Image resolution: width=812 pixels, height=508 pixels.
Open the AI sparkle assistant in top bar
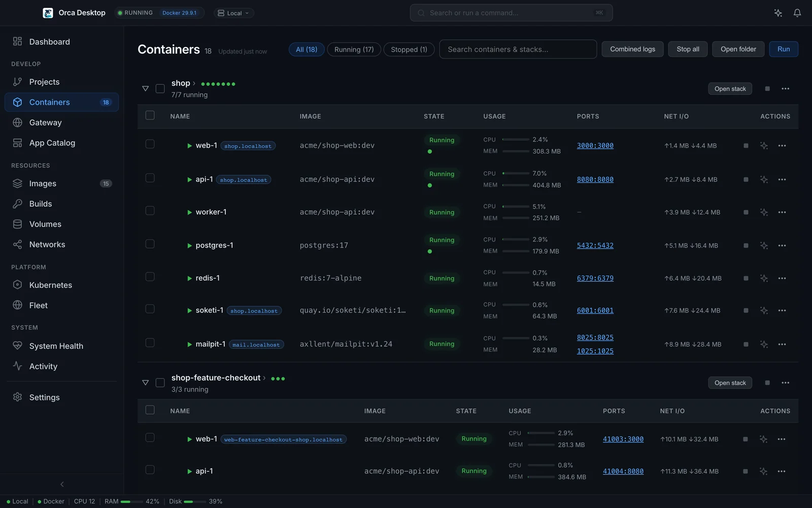pos(778,13)
